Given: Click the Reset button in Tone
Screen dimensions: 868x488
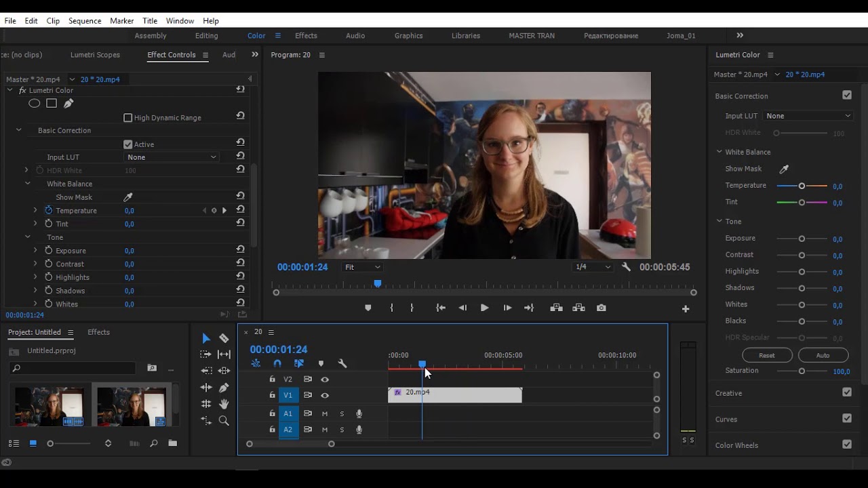Looking at the screenshot, I should (767, 355).
